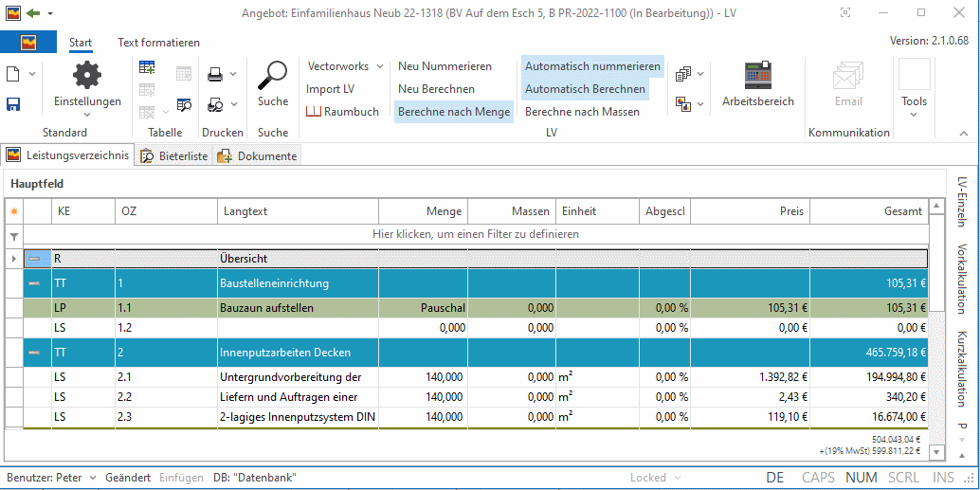980x490 pixels.
Task: Click the '194.994,80 €' total cell
Action: tap(869, 377)
